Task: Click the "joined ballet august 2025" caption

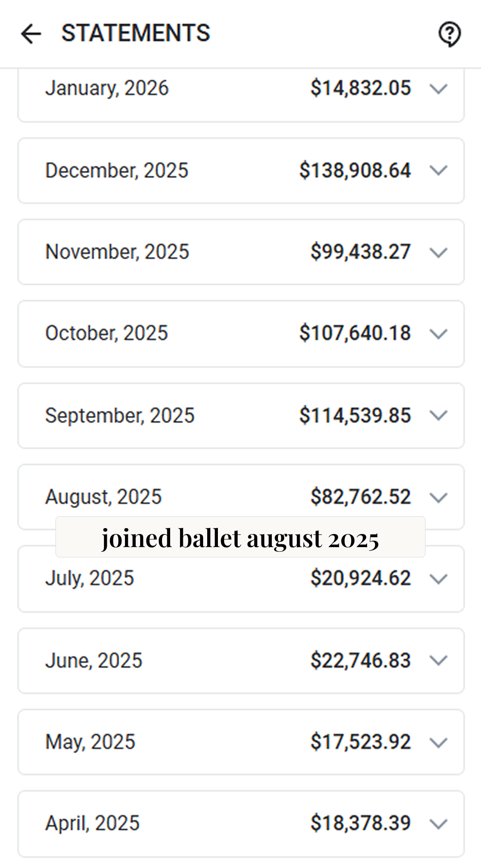Action: [x=240, y=537]
